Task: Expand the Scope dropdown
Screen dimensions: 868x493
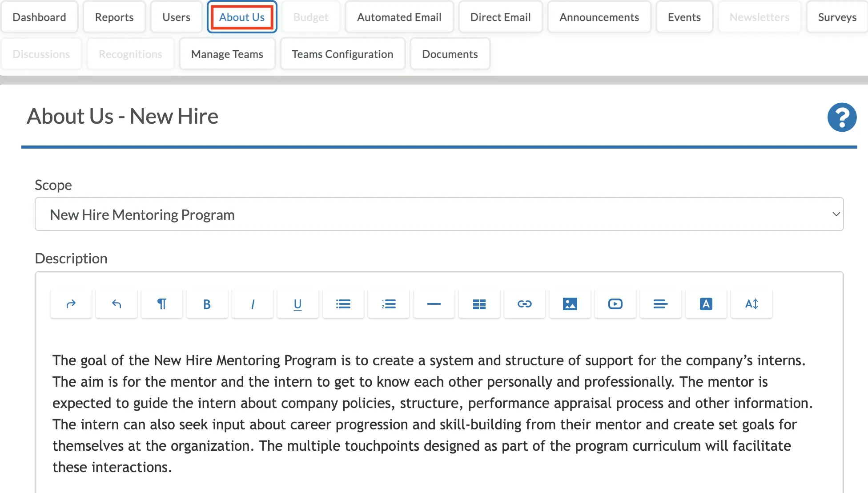Action: click(439, 214)
